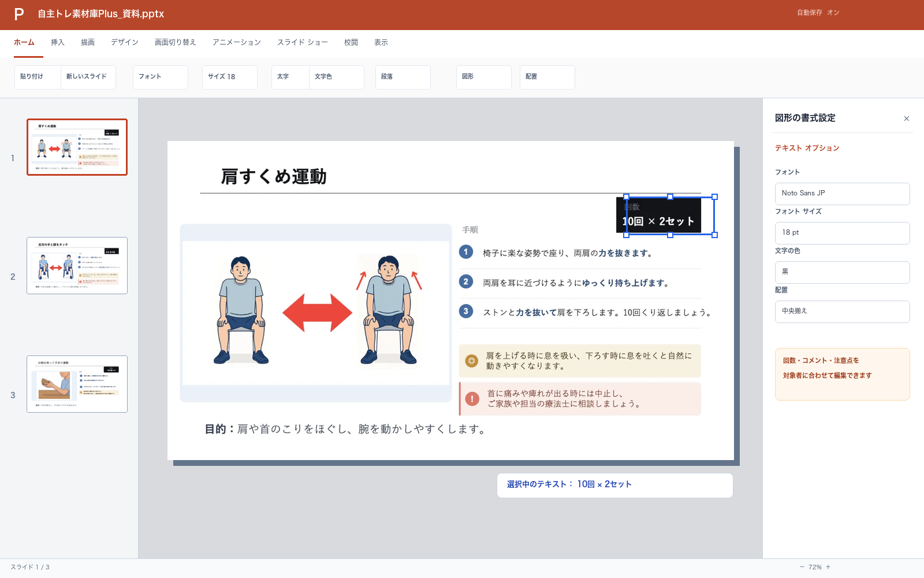Open the アニメーション tab
Screen dimensions: 924x578
(237, 42)
